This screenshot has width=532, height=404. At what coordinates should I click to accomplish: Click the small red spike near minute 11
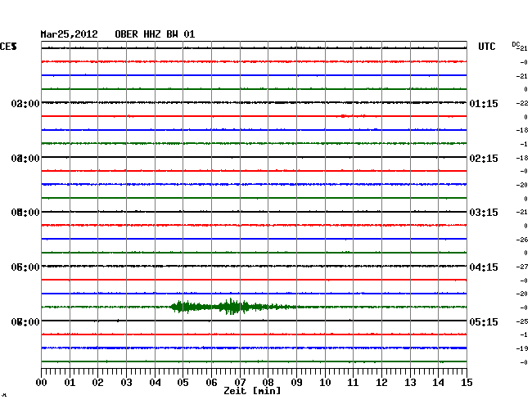(344, 116)
